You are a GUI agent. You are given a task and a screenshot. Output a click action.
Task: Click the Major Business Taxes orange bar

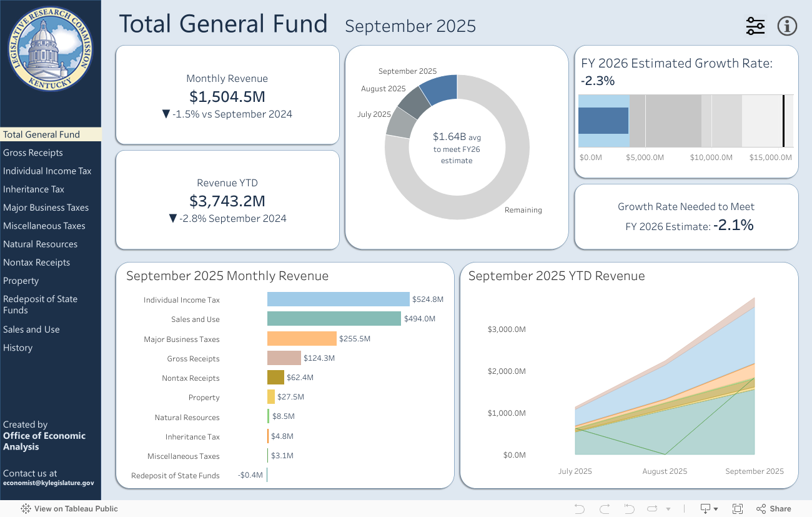coord(302,339)
